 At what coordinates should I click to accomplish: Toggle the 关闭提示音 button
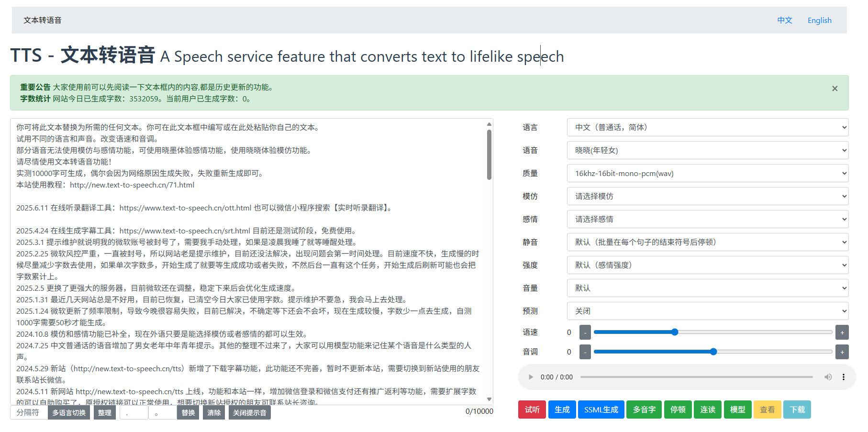pyautogui.click(x=249, y=412)
